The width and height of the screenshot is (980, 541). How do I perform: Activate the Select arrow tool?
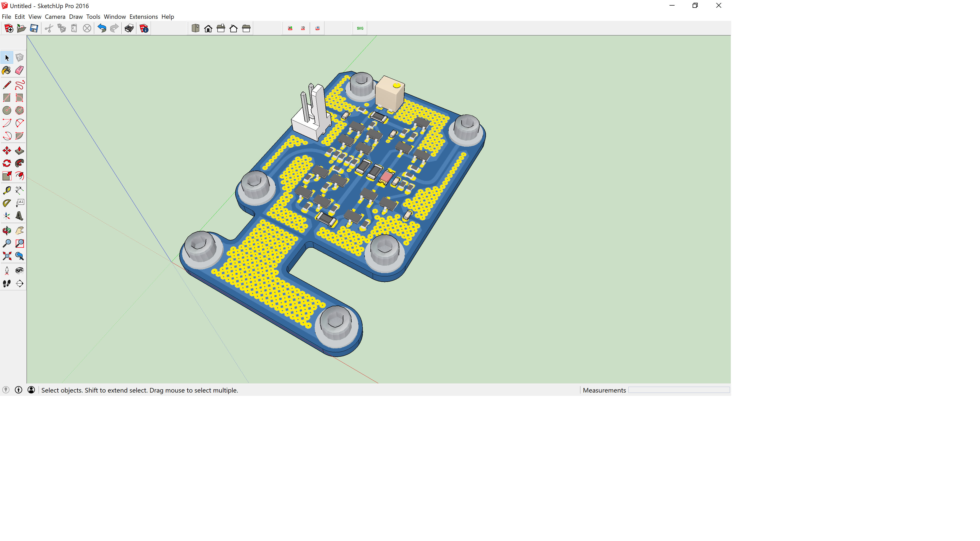click(x=7, y=58)
